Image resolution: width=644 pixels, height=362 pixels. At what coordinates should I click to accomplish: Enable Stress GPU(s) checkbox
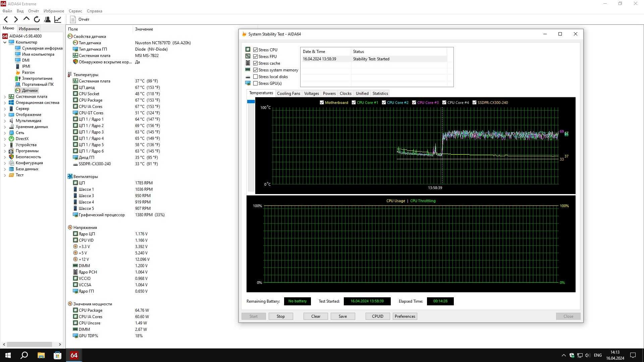coord(256,83)
